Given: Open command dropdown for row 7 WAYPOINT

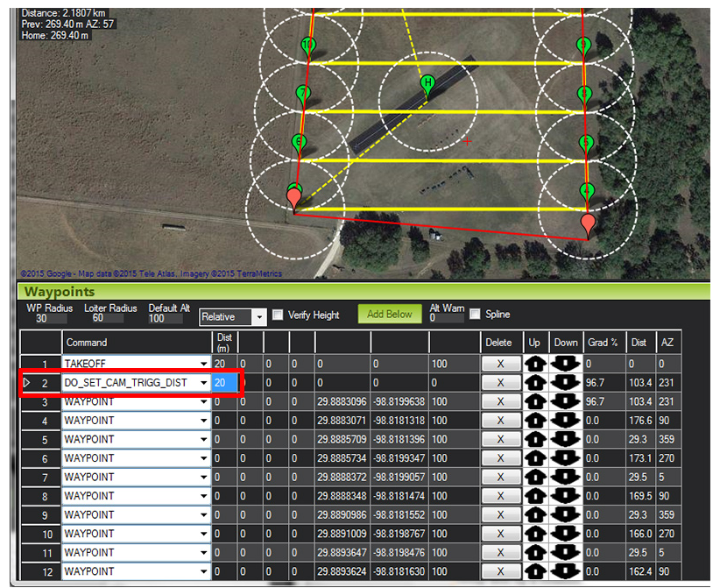Looking at the screenshot, I should 204,477.
